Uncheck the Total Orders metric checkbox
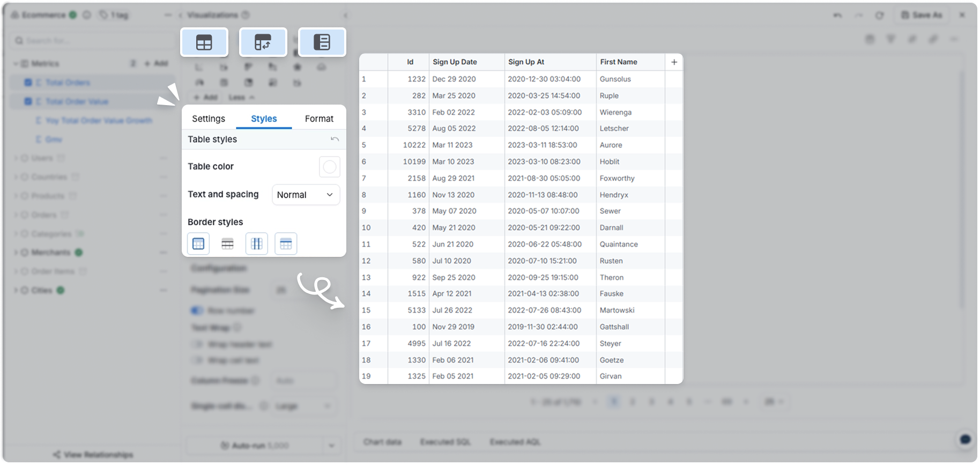Viewport: 980px width, 465px height. pos(28,83)
